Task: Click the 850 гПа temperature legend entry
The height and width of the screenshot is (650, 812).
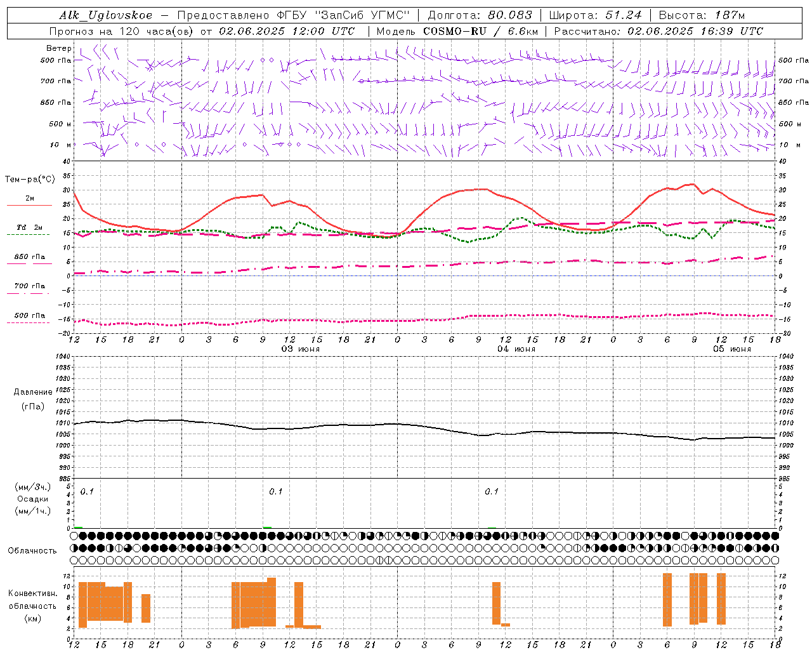Action: (29, 259)
